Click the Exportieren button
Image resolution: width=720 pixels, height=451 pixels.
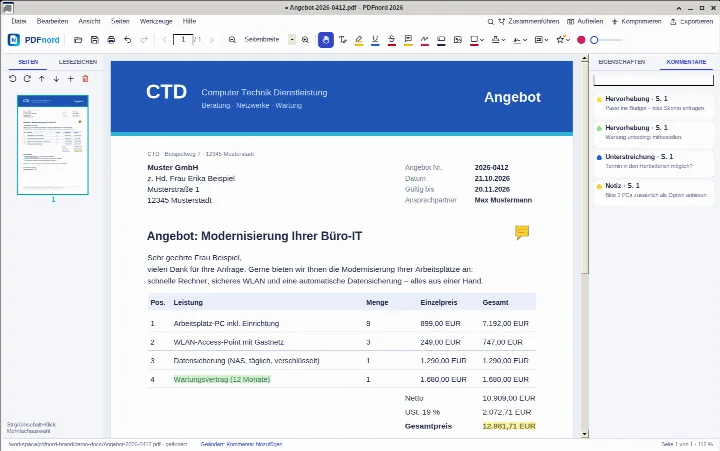point(692,22)
